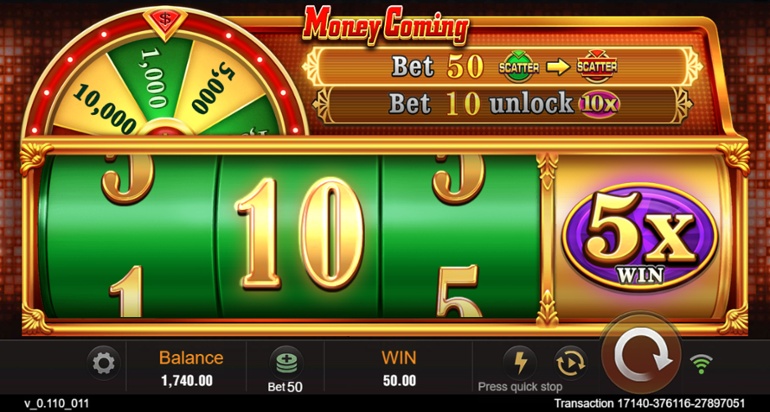
Task: Click the Money Coming title logo
Action: (x=386, y=26)
